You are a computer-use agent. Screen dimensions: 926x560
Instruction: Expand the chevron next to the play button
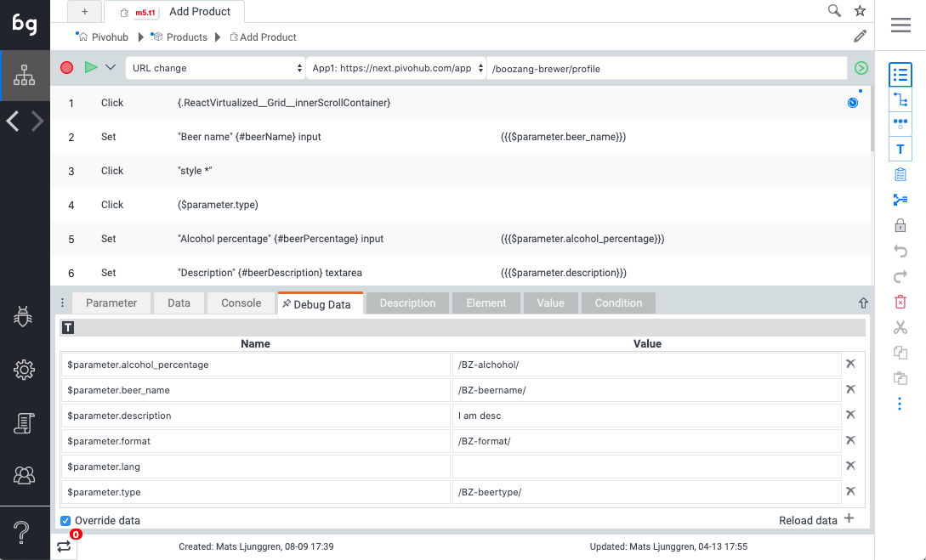point(110,67)
